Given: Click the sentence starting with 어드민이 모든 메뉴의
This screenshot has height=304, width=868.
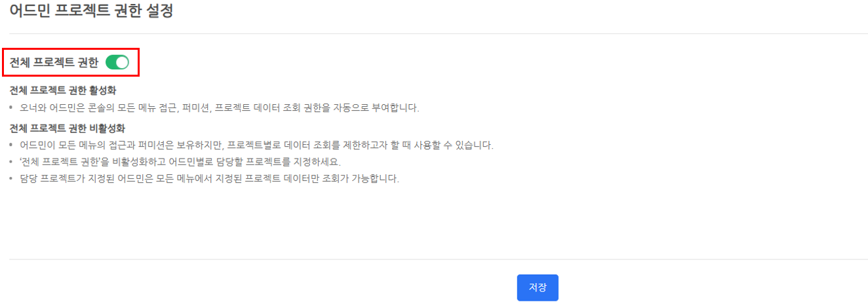Looking at the screenshot, I should click(256, 145).
